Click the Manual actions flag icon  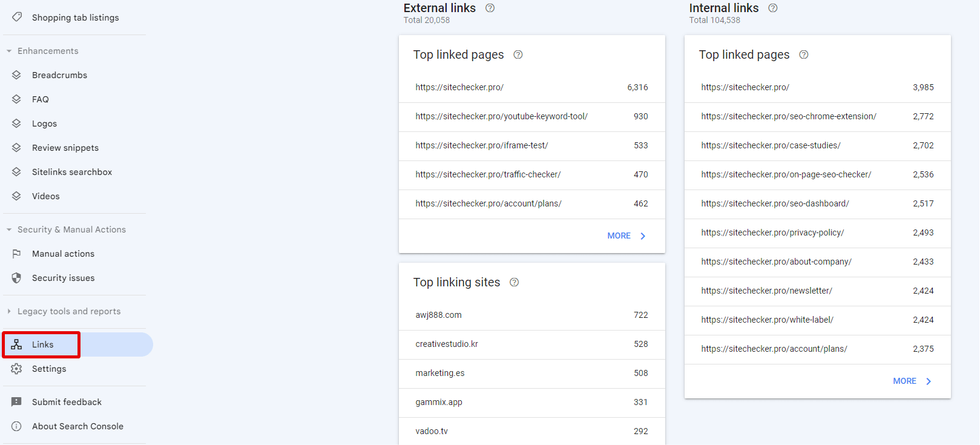coord(16,254)
